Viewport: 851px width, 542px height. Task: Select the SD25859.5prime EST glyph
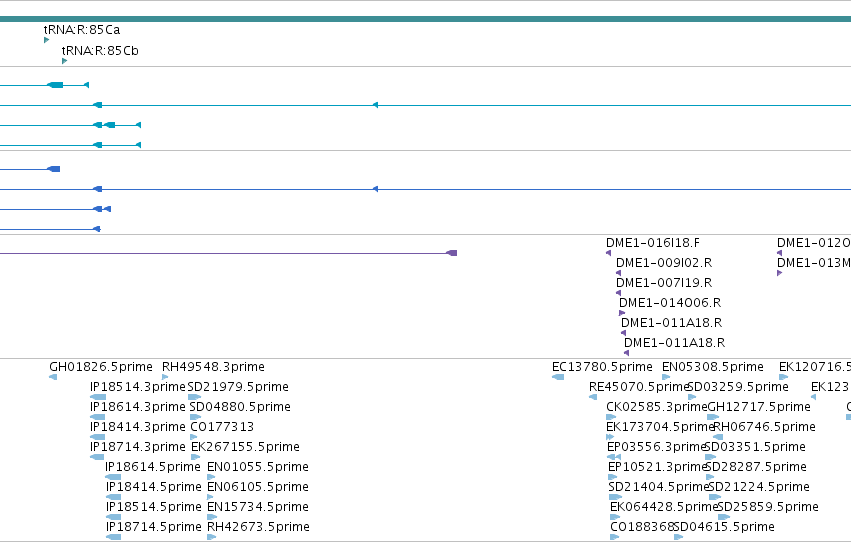pyautogui.click(x=724, y=517)
